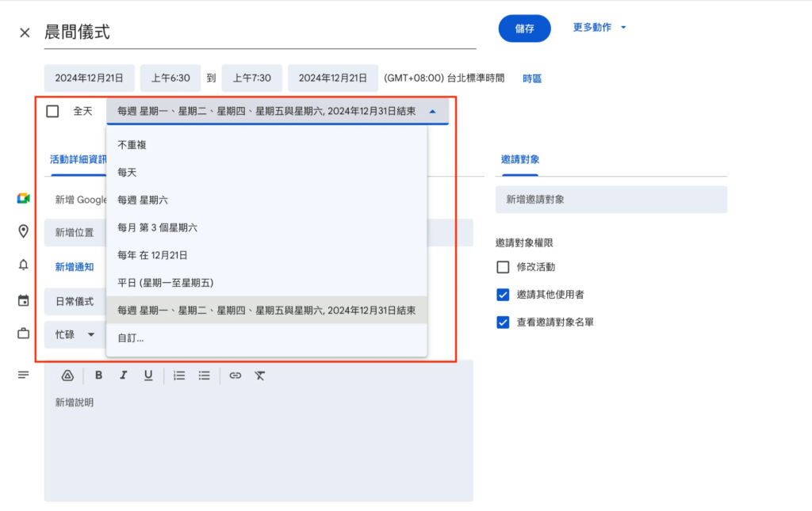This screenshot has width=812, height=511.
Task: Select 不重複 from recurrence menu
Action: 132,145
